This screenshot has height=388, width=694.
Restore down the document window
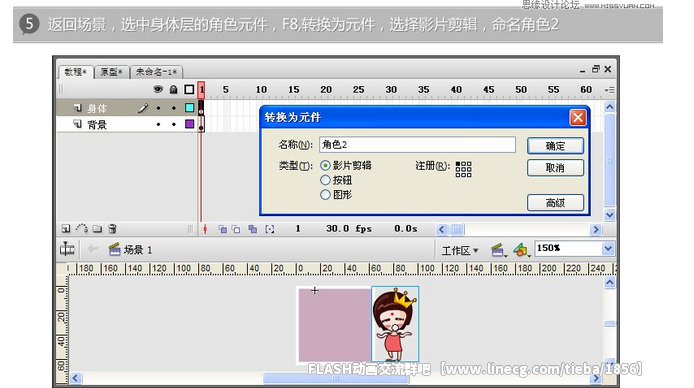(x=595, y=69)
